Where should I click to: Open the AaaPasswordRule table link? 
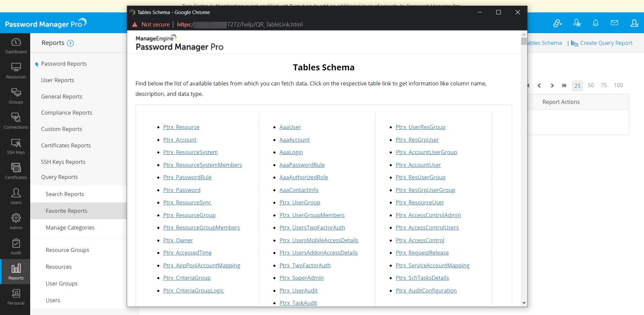pos(302,165)
